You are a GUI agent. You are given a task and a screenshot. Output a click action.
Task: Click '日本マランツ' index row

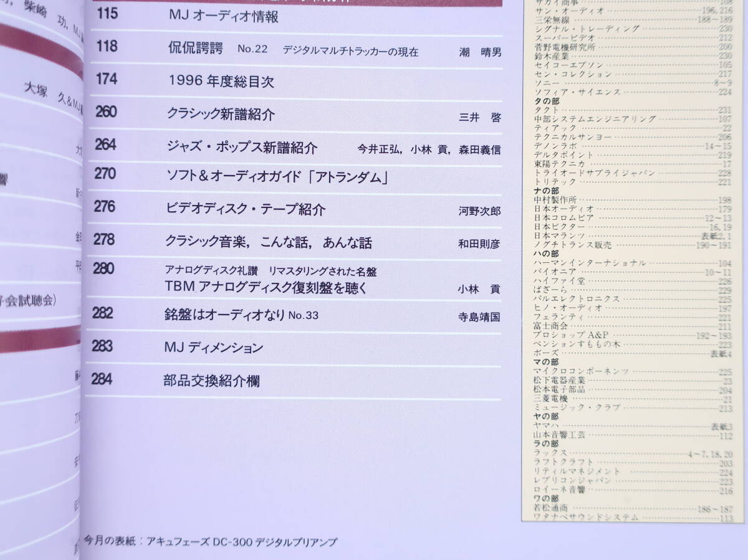[x=633, y=235]
